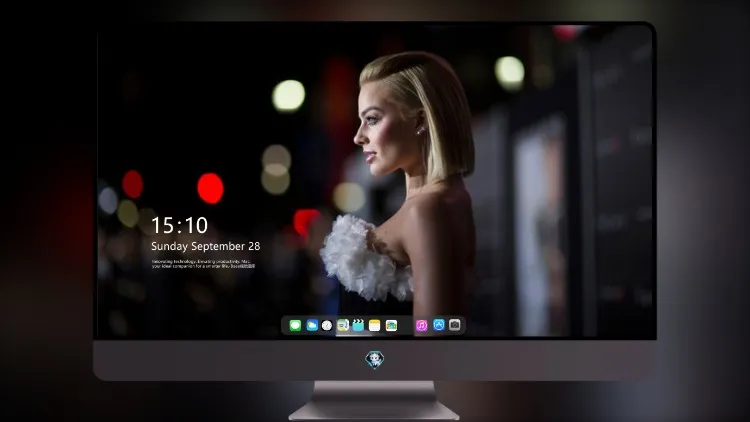Screen dimensions: 750x422
Task: Open the Weather app in dock
Action: coord(312,325)
